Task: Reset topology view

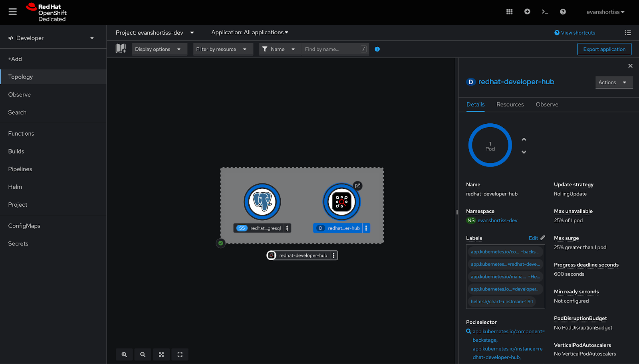Action: tap(180, 354)
